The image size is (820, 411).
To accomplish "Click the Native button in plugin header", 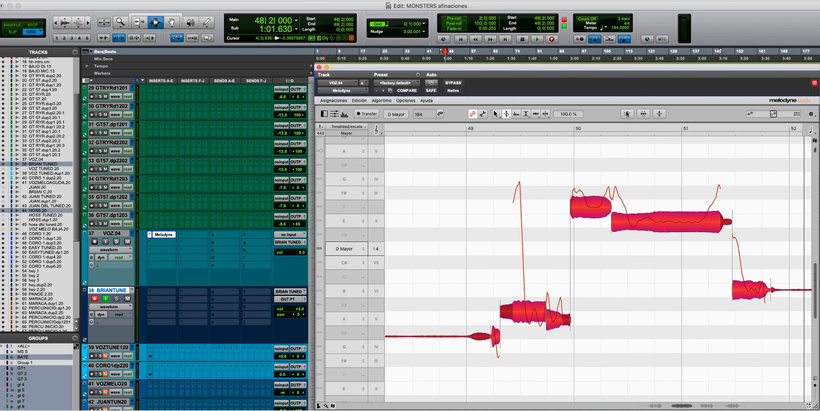I will point(453,90).
